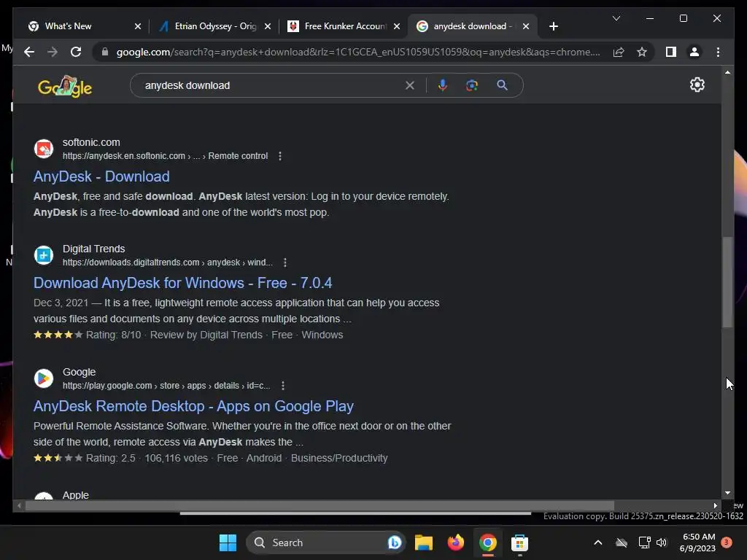Close the anydesk download tab
This screenshot has height=560, width=747.
click(526, 26)
